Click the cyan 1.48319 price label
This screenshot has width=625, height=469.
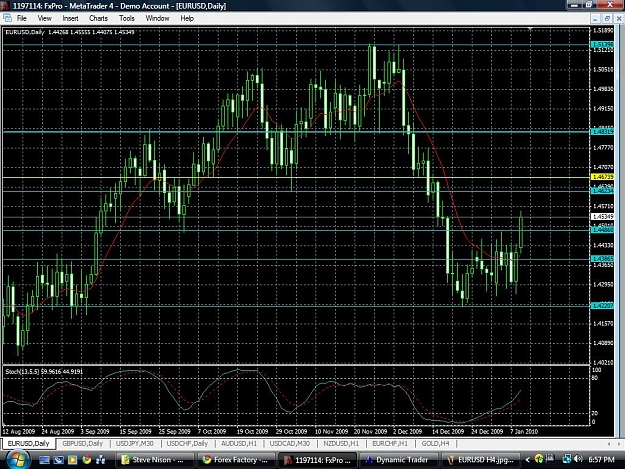[603, 131]
